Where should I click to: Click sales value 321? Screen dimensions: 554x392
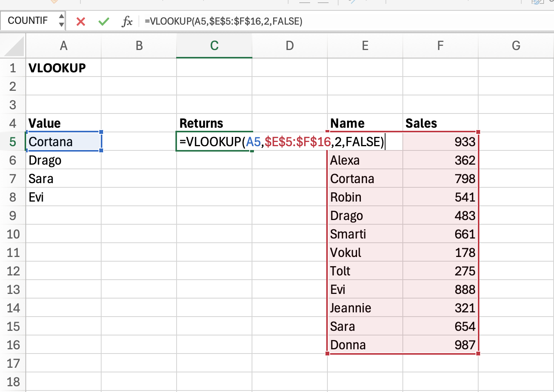click(441, 308)
